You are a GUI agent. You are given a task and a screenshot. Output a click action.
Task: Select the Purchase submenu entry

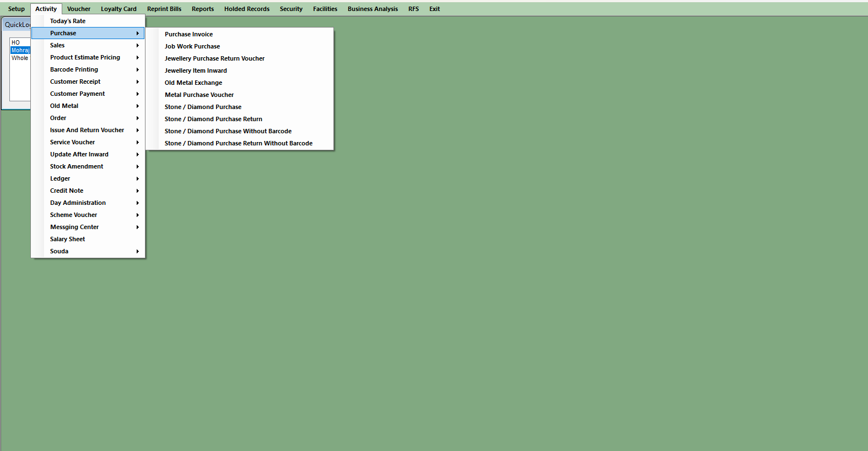point(88,33)
